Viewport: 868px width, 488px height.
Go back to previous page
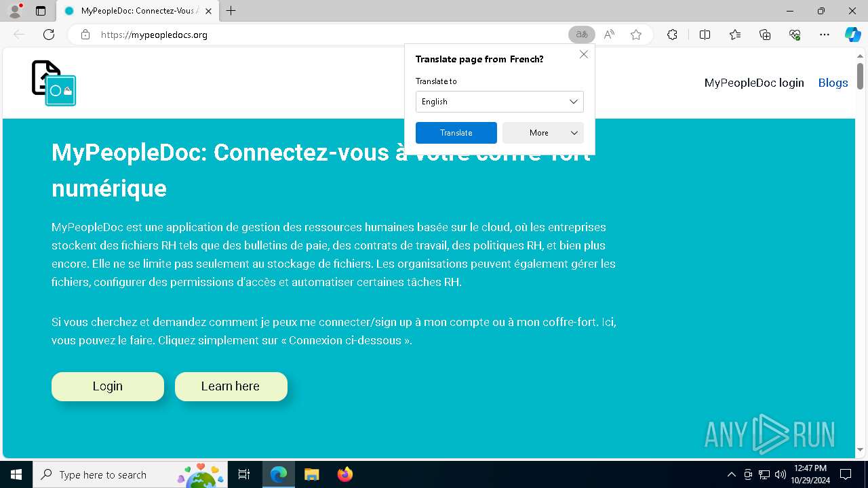pos(19,35)
